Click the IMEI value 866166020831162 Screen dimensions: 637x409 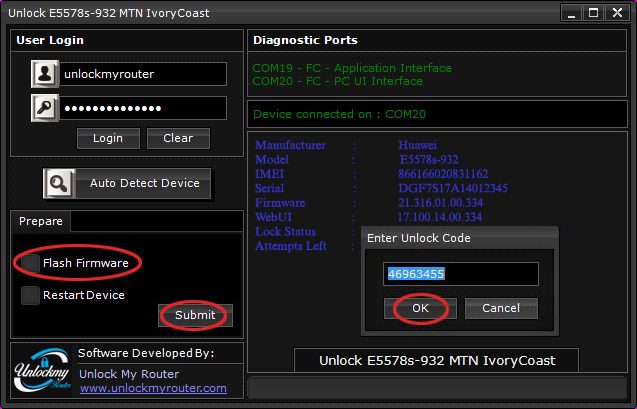click(x=443, y=174)
